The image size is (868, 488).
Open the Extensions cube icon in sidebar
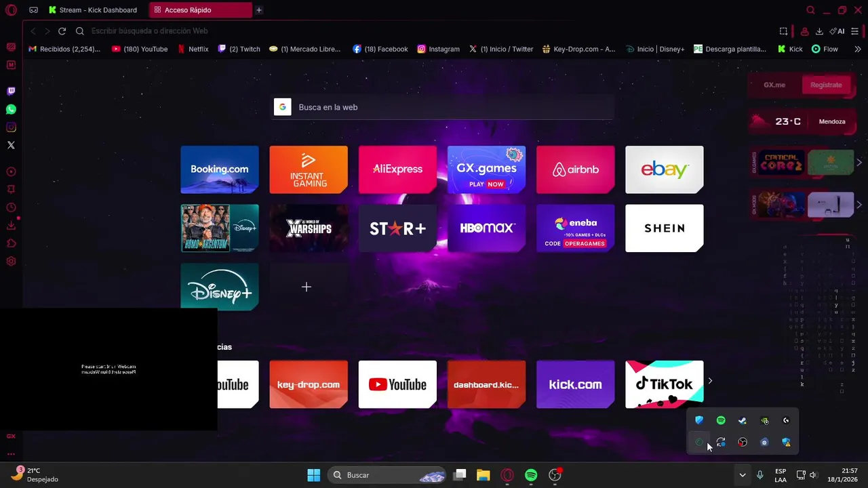point(11,243)
